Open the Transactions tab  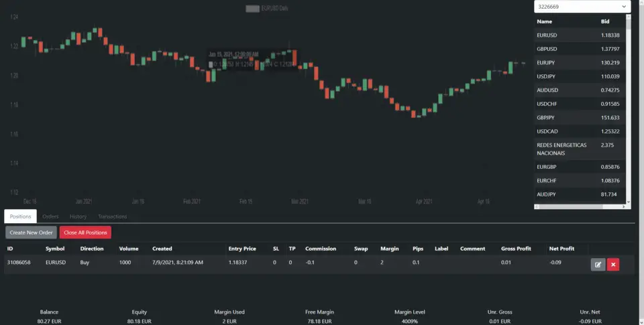113,216
